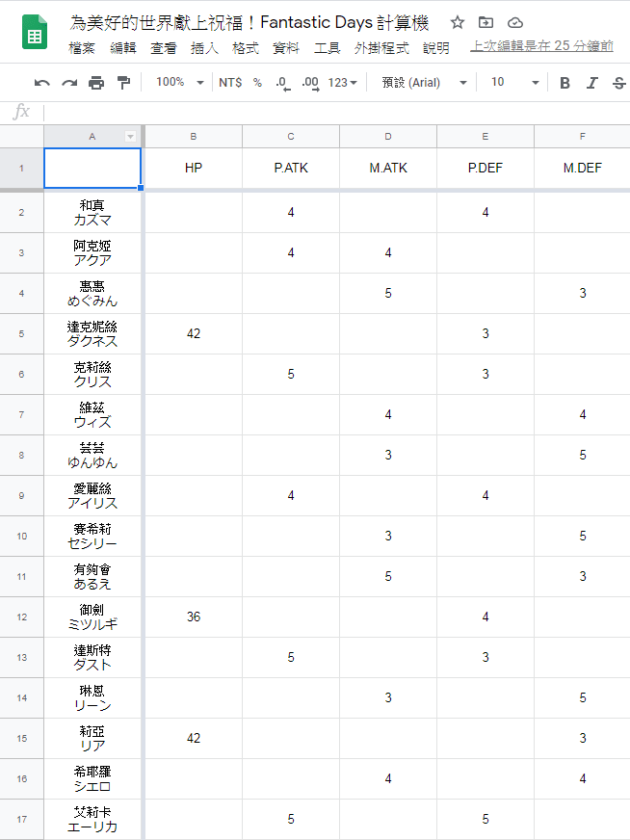Viewport: 630px width, 840px height.
Task: Select column D header
Action: click(x=388, y=137)
